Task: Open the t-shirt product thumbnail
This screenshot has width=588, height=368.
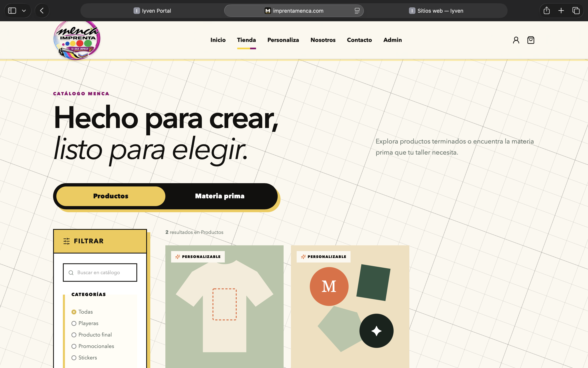Action: 225,307
